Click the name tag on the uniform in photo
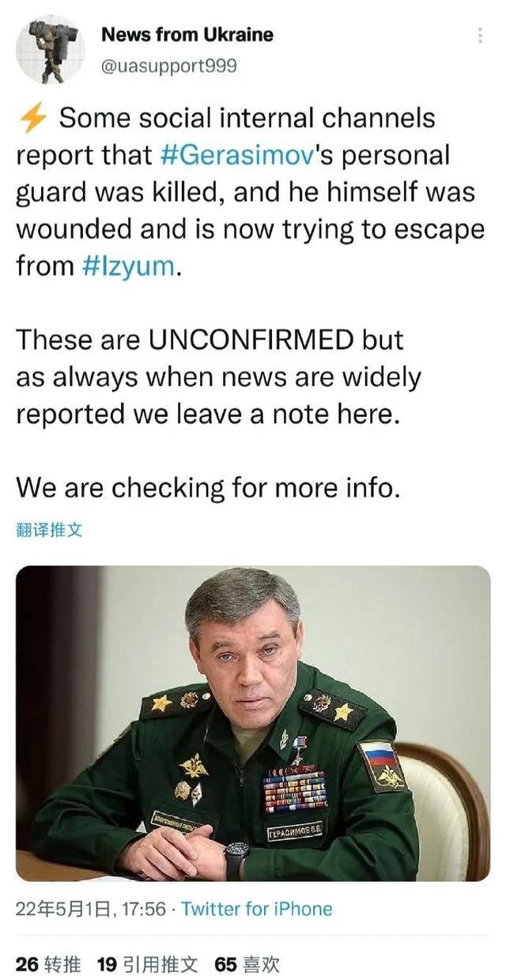506x980 pixels. click(x=293, y=834)
